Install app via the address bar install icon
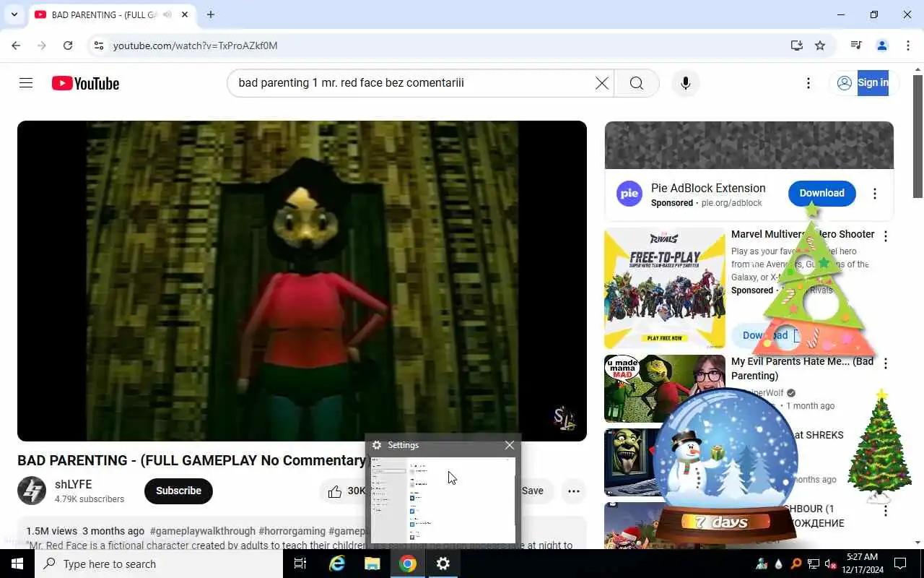924x578 pixels. pyautogui.click(x=796, y=46)
